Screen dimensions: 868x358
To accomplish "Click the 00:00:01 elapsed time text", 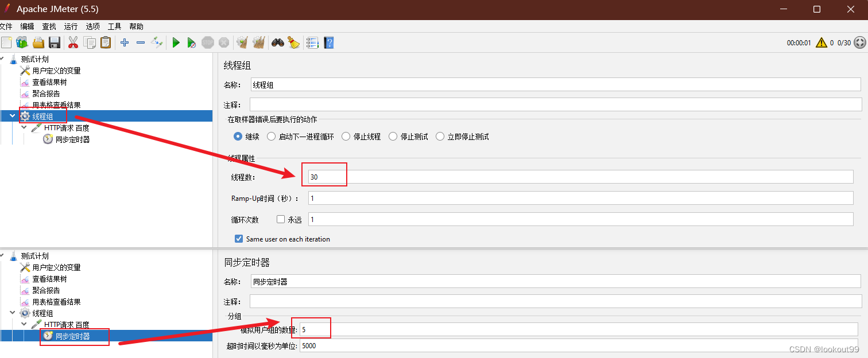I will pos(799,43).
